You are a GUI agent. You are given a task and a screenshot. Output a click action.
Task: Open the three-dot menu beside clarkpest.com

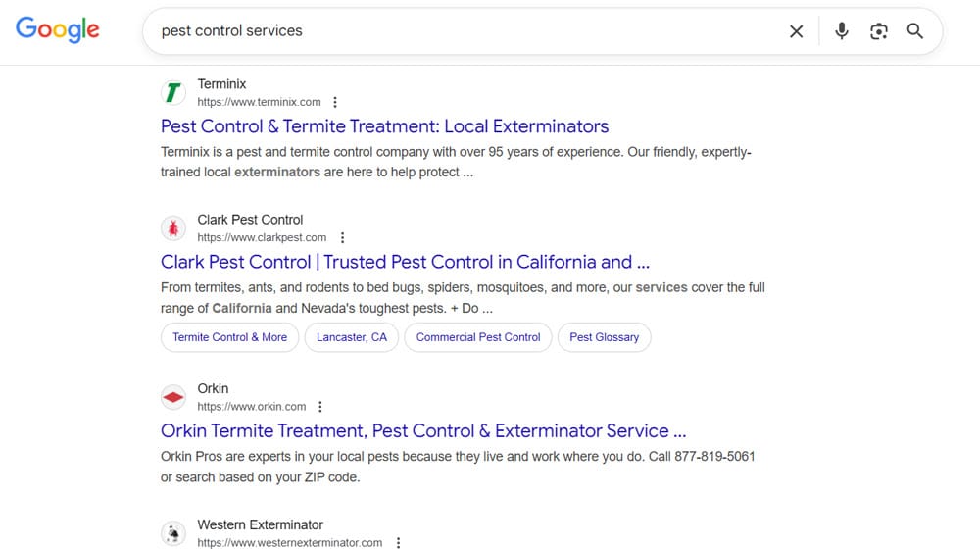[x=341, y=237]
